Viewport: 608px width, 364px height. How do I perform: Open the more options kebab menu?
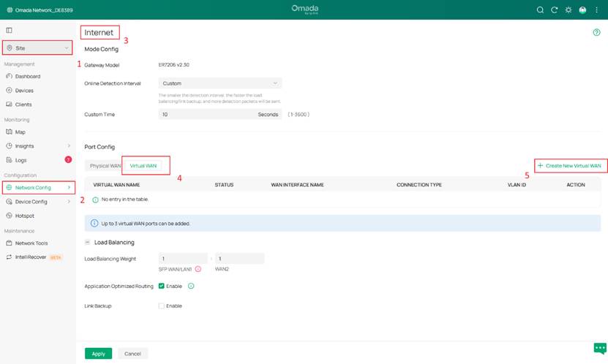coord(596,10)
